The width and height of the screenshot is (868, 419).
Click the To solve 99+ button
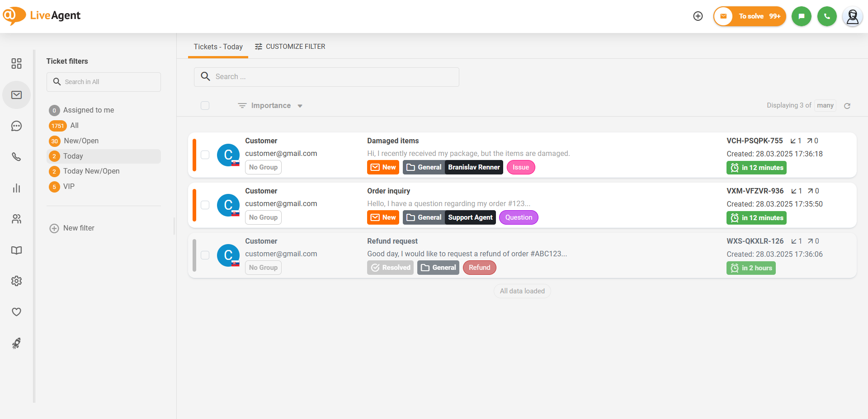[x=750, y=16]
